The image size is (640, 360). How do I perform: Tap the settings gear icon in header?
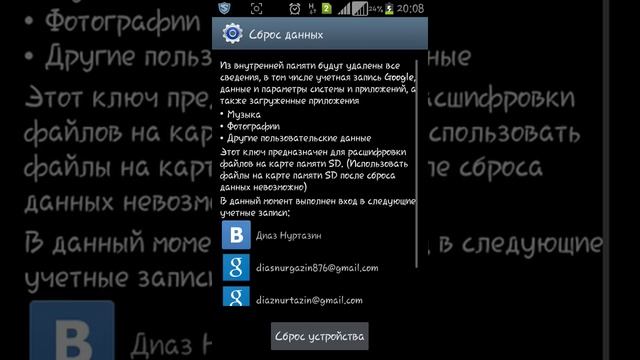[x=232, y=33]
